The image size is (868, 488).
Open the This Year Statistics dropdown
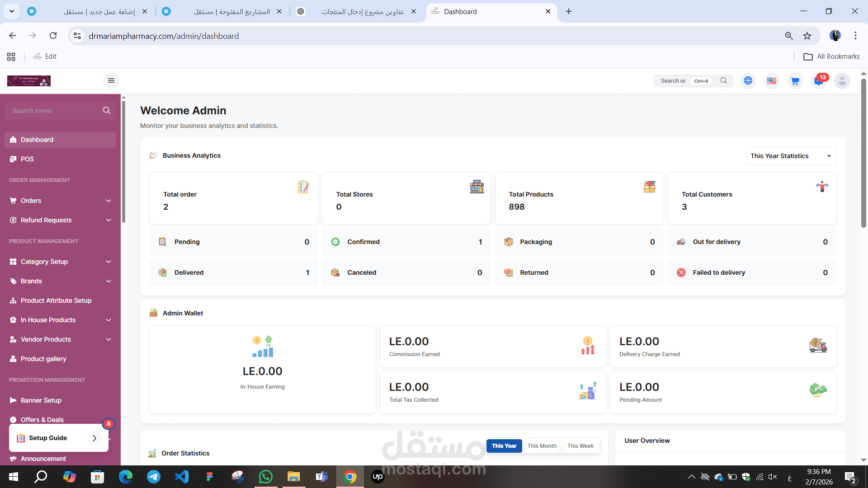pyautogui.click(x=791, y=156)
